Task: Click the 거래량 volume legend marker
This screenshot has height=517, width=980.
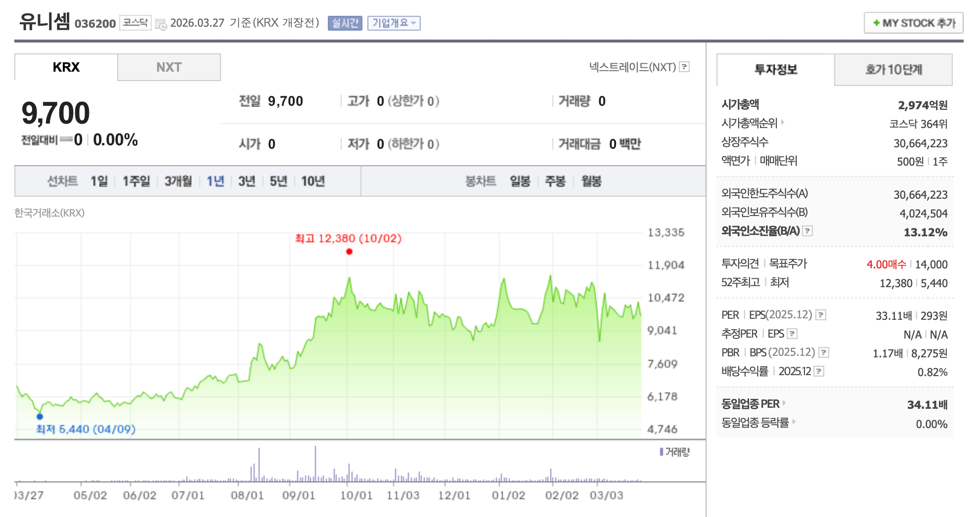Action: (x=662, y=452)
